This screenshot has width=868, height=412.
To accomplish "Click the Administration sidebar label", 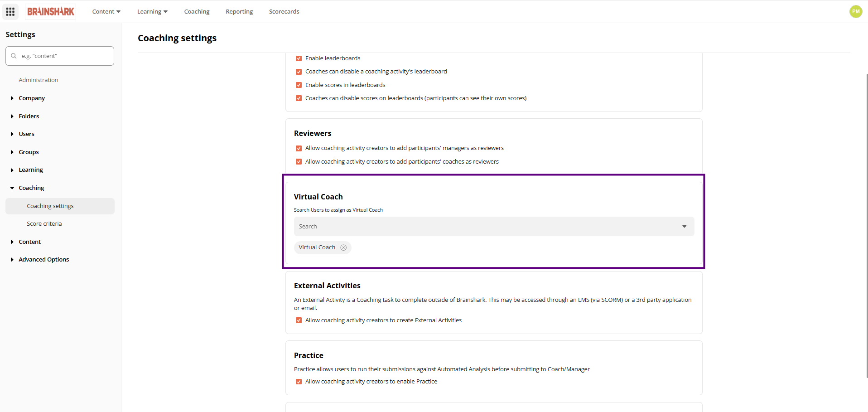I will [39, 80].
